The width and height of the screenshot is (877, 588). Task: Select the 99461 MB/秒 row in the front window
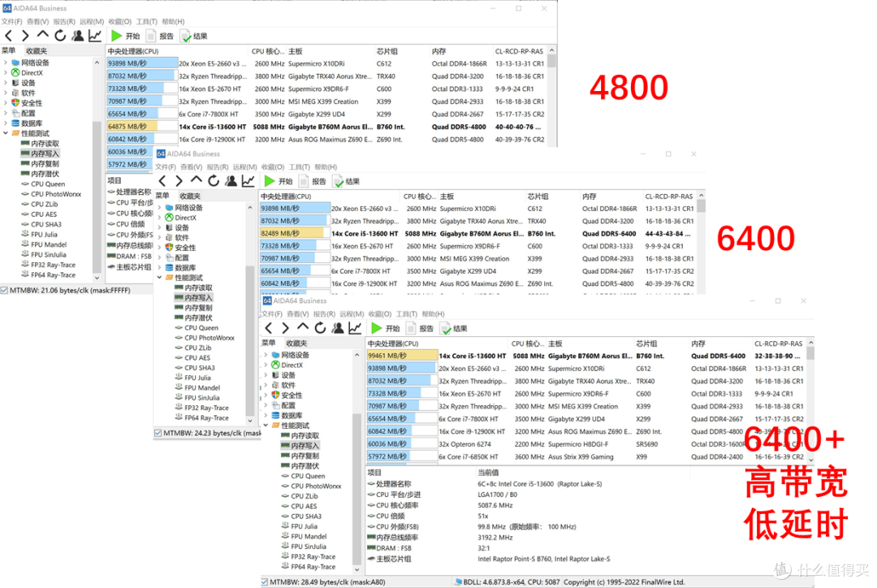point(586,355)
